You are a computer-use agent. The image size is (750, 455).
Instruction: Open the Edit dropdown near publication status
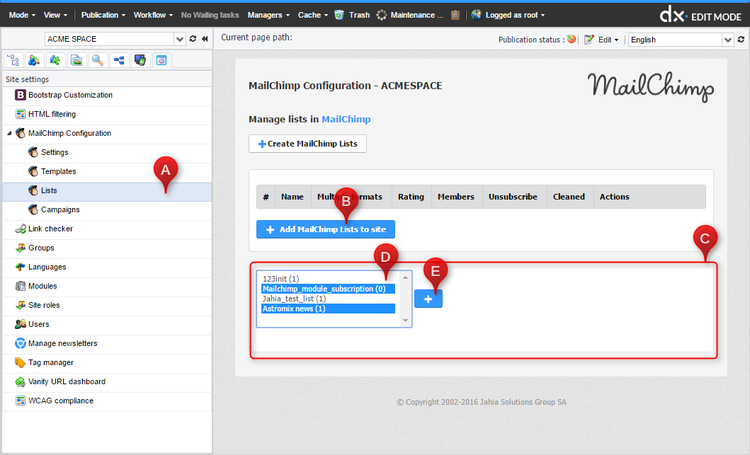[x=608, y=40]
